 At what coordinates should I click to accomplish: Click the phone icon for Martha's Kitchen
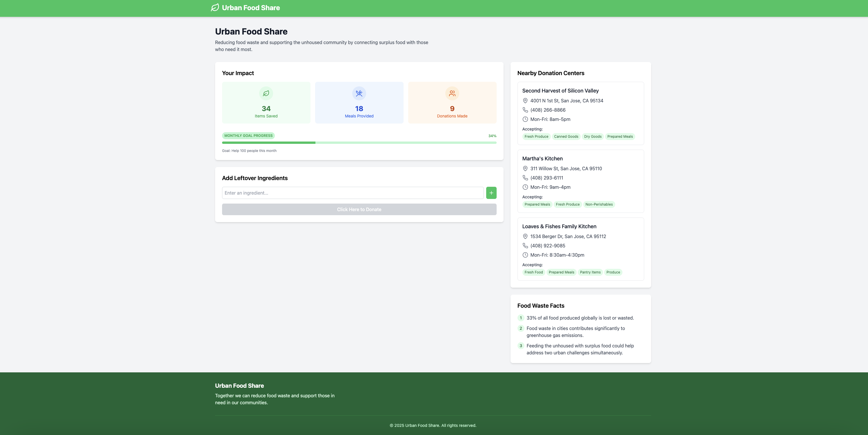coord(525,178)
